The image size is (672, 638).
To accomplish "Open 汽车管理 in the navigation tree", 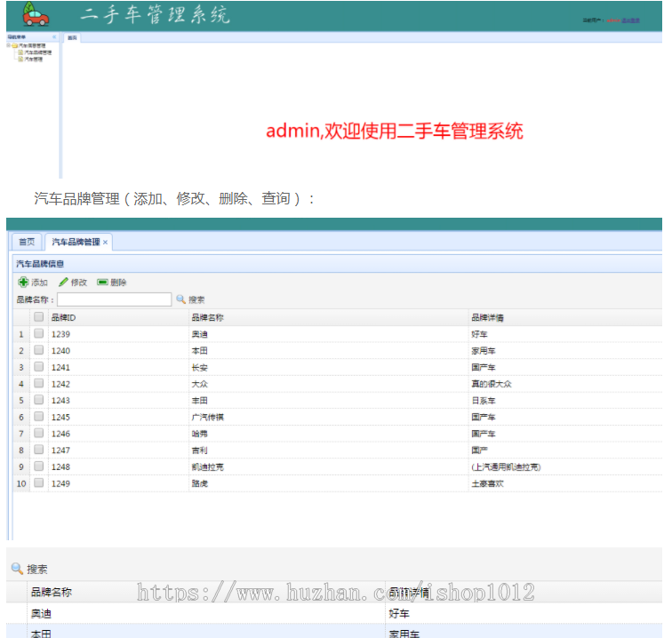I will click(x=34, y=60).
